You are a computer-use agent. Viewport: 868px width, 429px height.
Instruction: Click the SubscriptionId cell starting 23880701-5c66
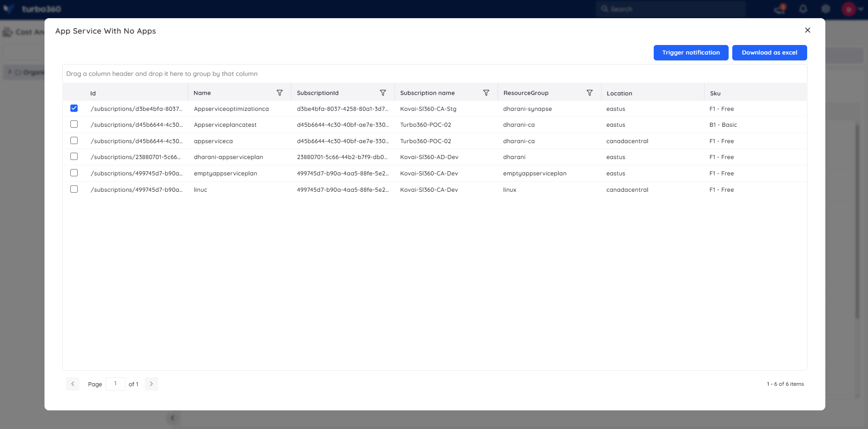(343, 157)
